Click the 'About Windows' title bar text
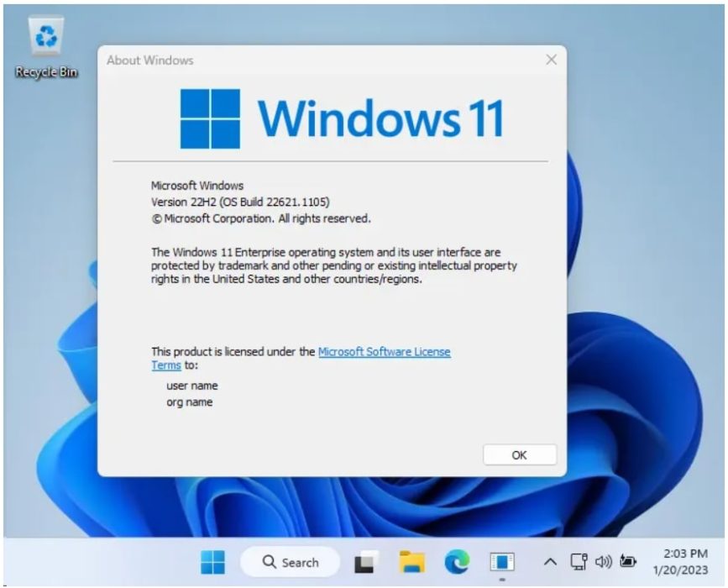The height and width of the screenshot is (588, 728). 150,60
